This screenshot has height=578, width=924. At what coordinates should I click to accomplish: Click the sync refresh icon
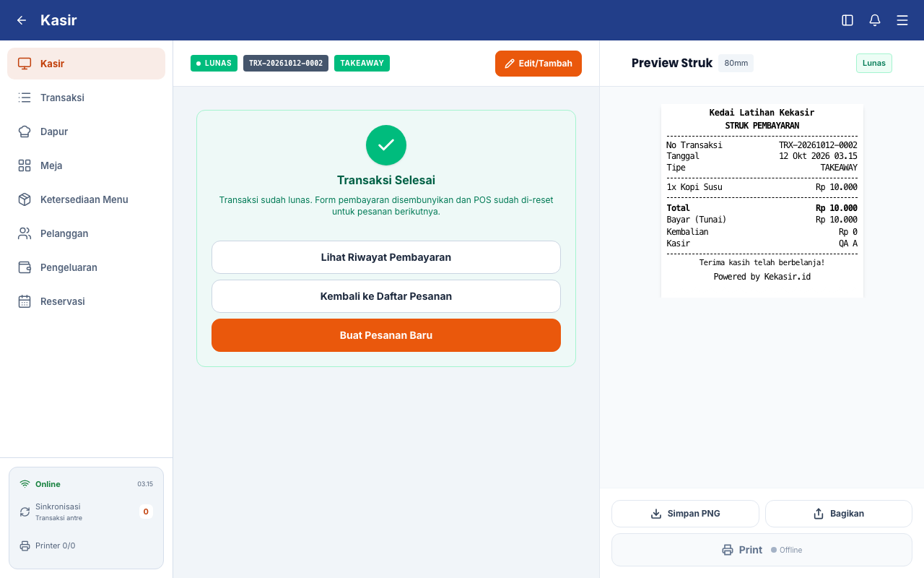[25, 512]
